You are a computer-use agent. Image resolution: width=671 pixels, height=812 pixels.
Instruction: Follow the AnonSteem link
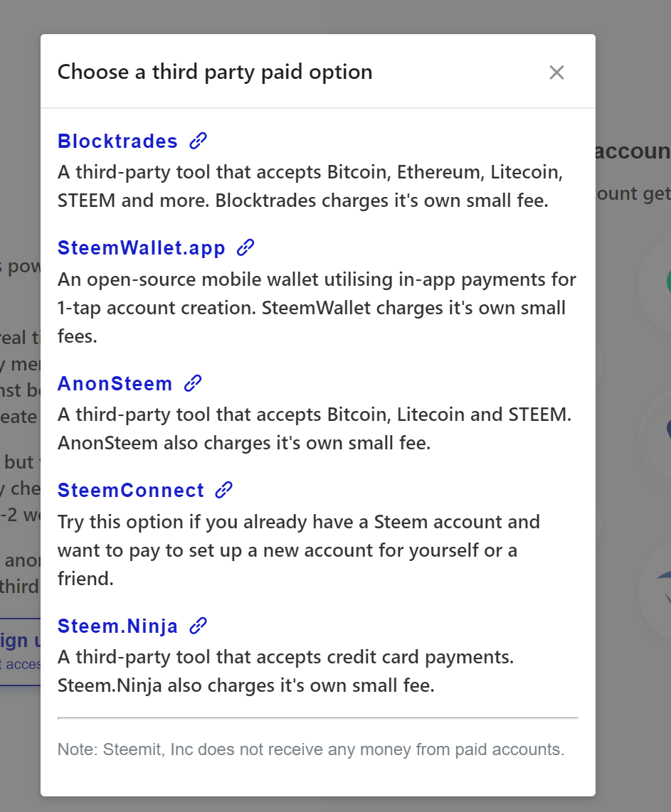[115, 384]
